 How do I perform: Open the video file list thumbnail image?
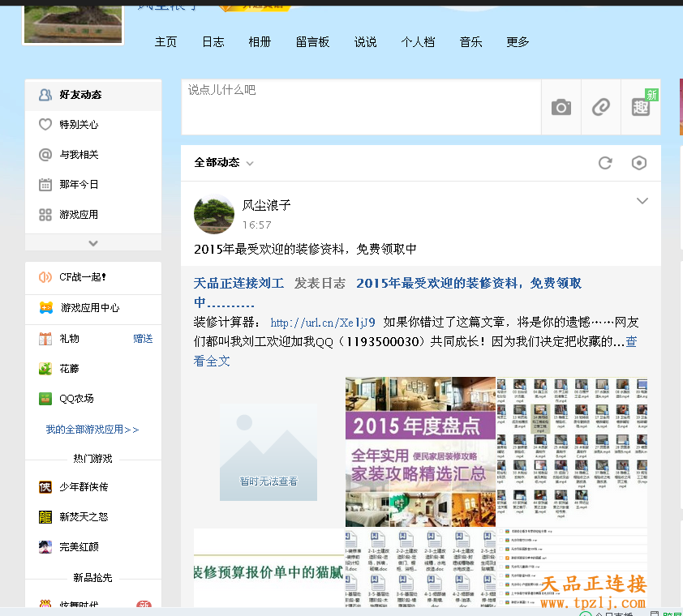(572, 452)
